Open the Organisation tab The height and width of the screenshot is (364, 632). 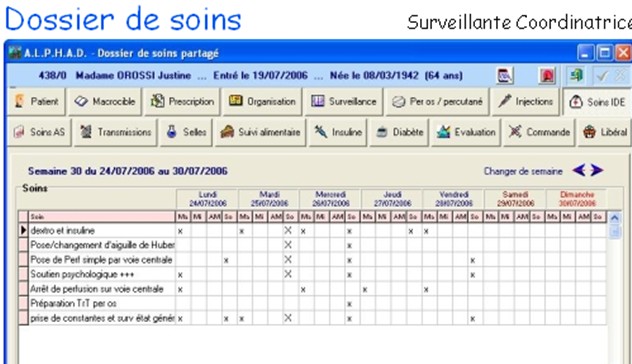[x=262, y=102]
